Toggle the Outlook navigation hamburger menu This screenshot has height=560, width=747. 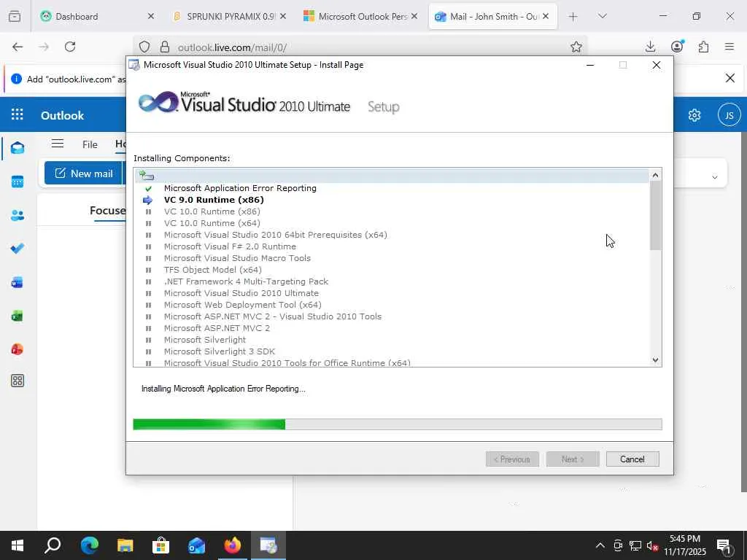(x=58, y=144)
